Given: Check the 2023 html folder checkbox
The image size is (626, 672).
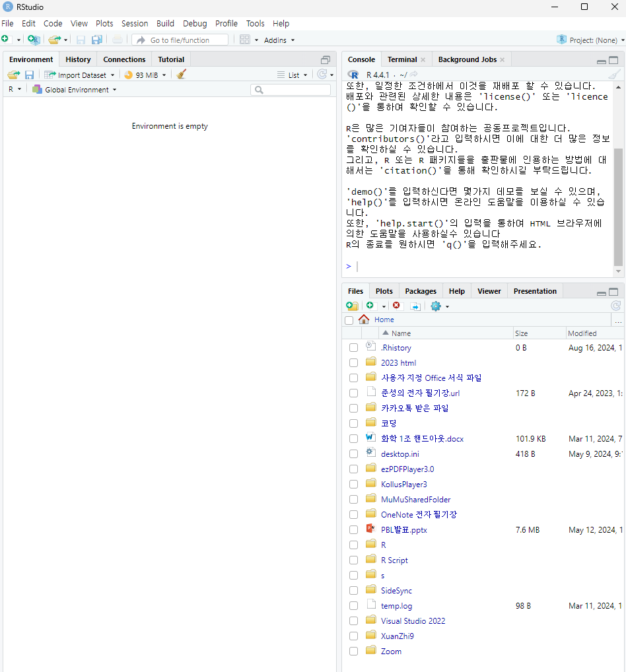Looking at the screenshot, I should point(353,362).
